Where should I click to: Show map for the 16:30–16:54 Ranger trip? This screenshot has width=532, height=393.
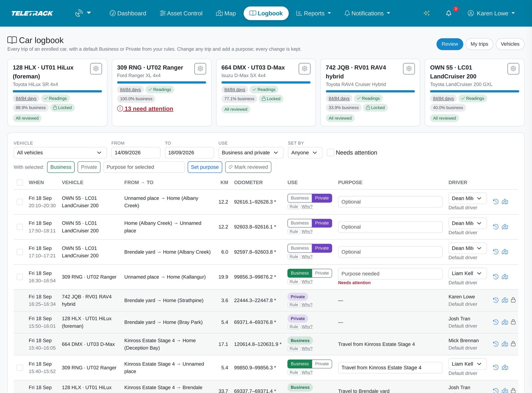(505, 277)
